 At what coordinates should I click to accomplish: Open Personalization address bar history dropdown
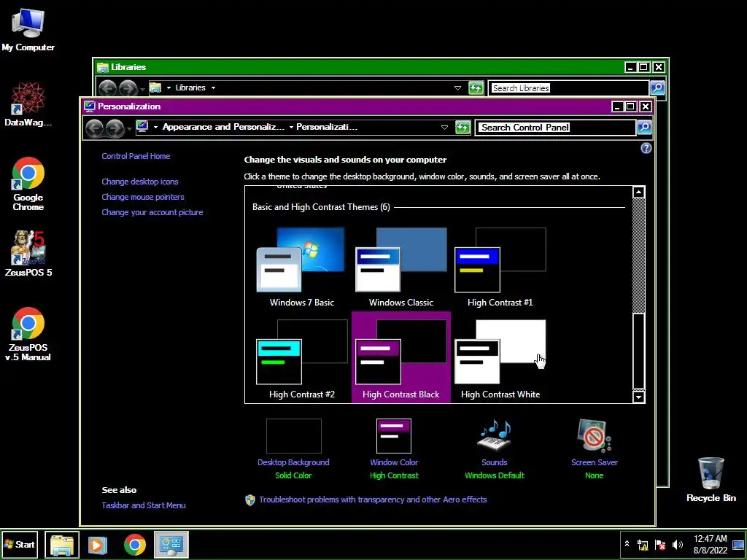coord(444,127)
